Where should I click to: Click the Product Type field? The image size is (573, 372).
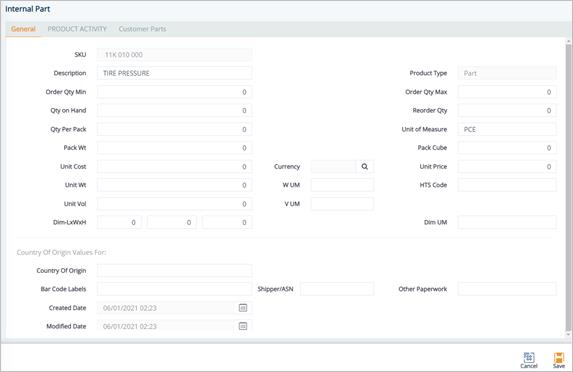click(x=507, y=73)
